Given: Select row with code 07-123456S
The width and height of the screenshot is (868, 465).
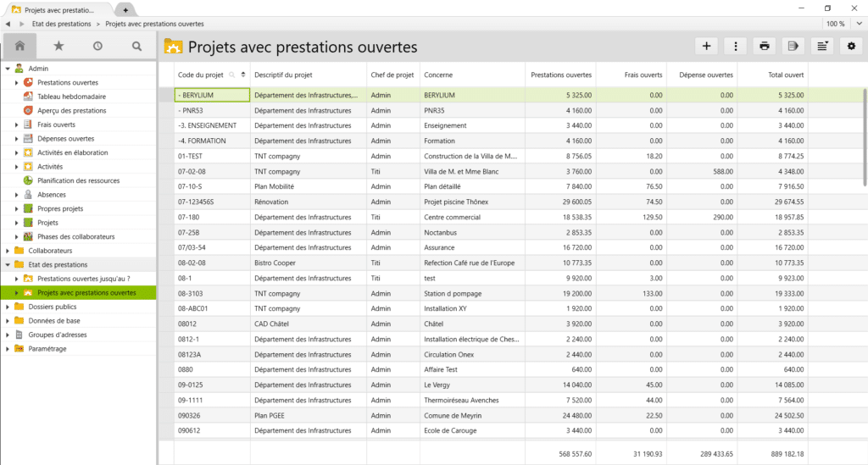Looking at the screenshot, I should click(x=196, y=202).
